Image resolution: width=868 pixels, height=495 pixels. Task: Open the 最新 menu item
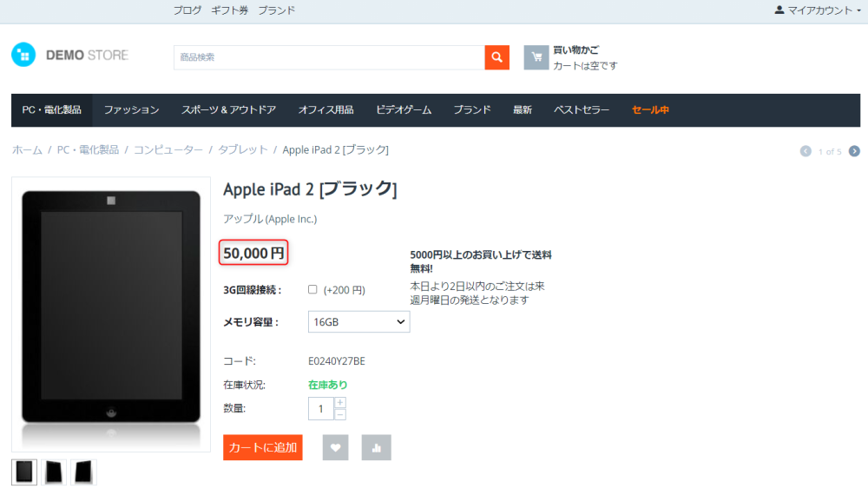[522, 110]
